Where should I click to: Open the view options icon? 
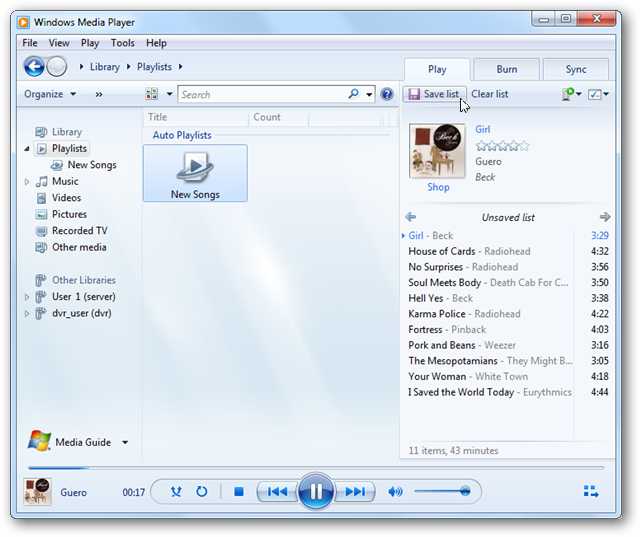coord(152,94)
